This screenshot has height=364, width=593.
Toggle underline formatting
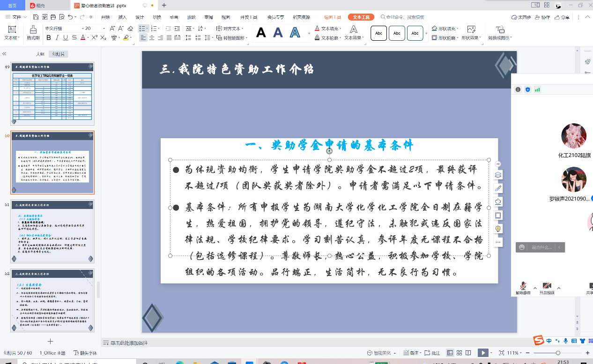click(65, 38)
